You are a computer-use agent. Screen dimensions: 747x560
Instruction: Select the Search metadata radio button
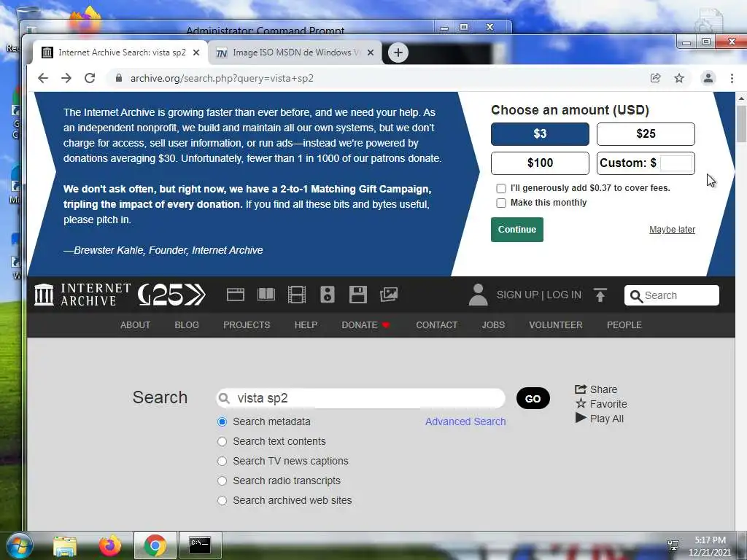tap(222, 421)
